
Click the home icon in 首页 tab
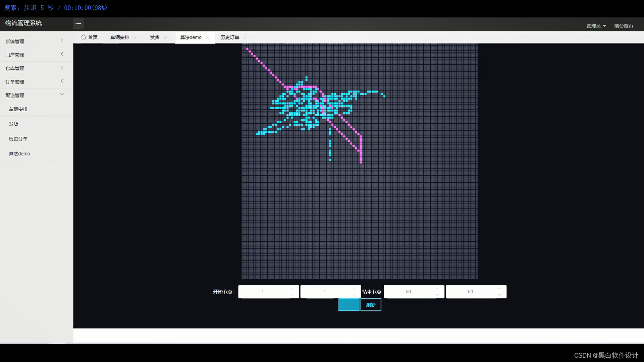(x=84, y=37)
